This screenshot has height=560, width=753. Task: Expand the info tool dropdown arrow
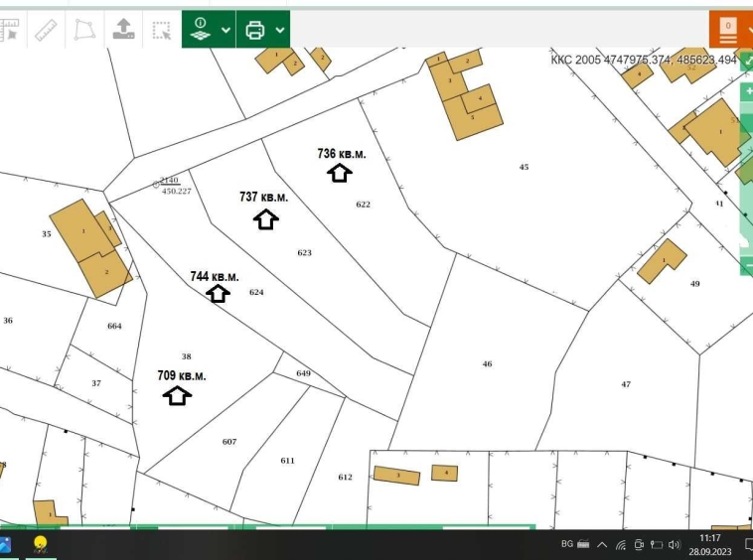tap(226, 30)
